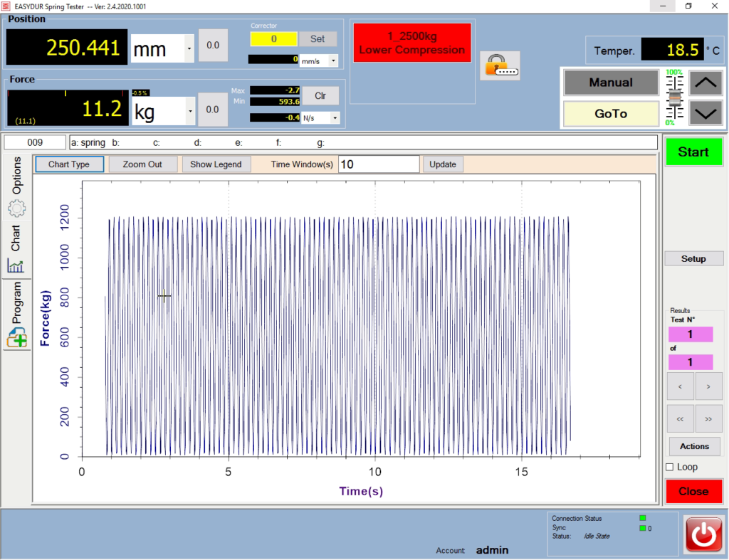
Task: Click the padlock password lock icon
Action: pos(500,65)
